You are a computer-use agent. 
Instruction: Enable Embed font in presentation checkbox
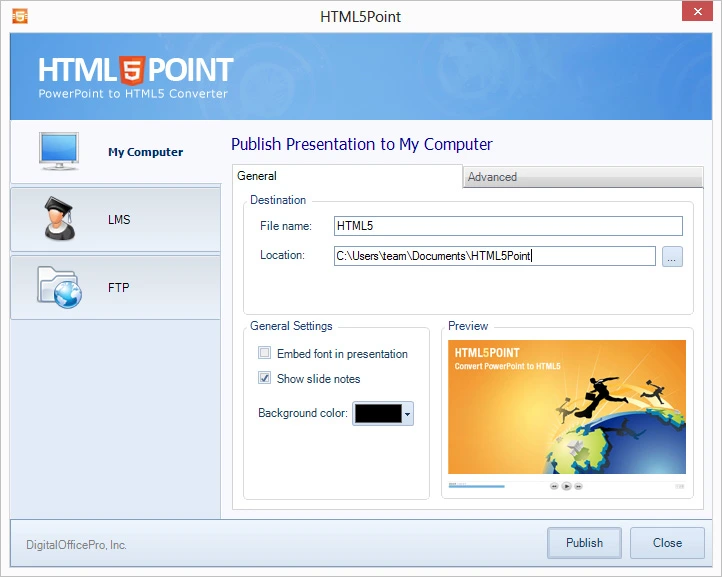[264, 353]
